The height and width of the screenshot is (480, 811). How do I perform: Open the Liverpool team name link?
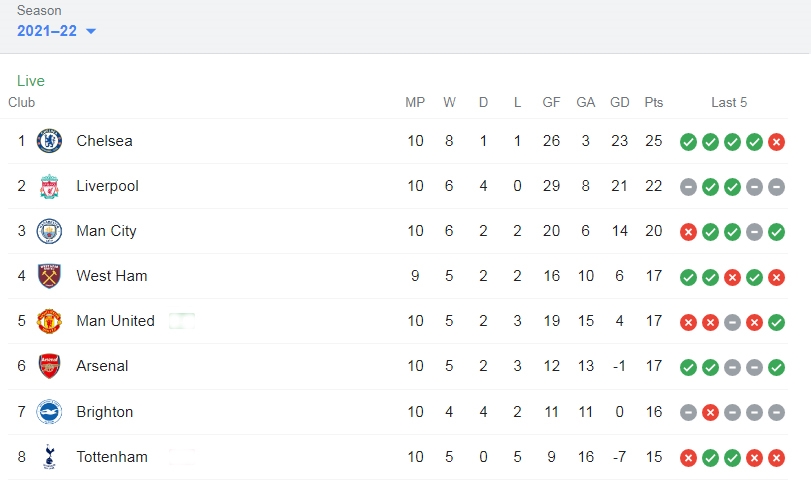pos(108,186)
